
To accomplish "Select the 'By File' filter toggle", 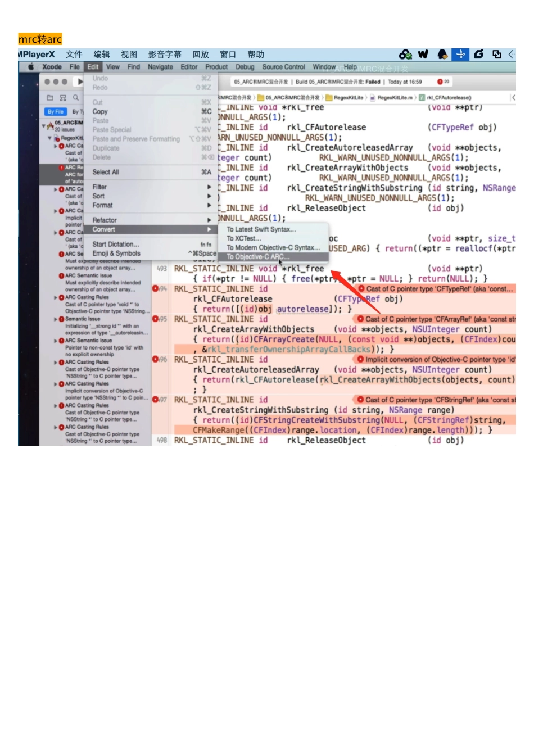I will pos(56,112).
